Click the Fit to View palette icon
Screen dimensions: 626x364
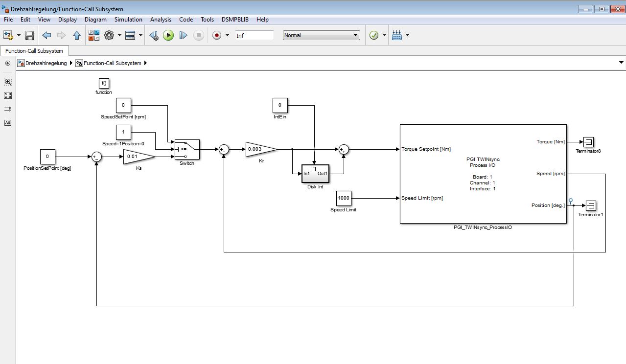point(8,95)
